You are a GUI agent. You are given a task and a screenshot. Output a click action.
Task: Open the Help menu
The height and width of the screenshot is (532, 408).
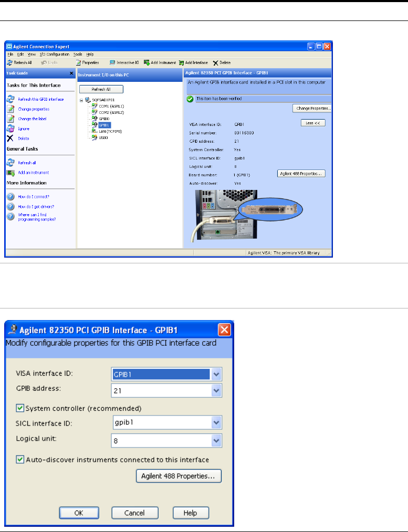(x=90, y=54)
